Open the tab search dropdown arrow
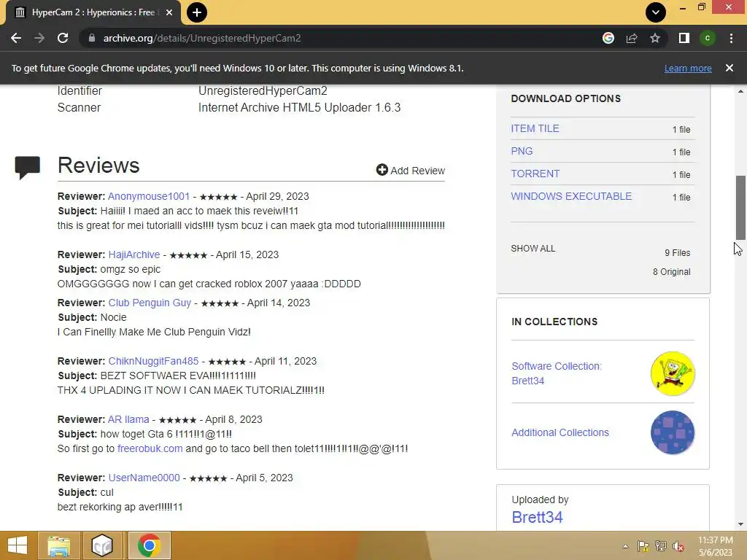Image resolution: width=747 pixels, height=560 pixels. click(x=656, y=12)
